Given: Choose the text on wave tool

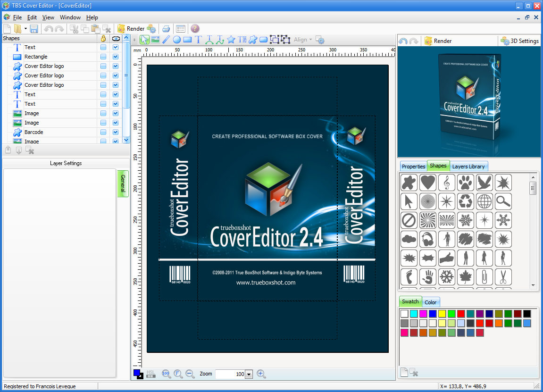Looking at the screenshot, I should (x=220, y=40).
